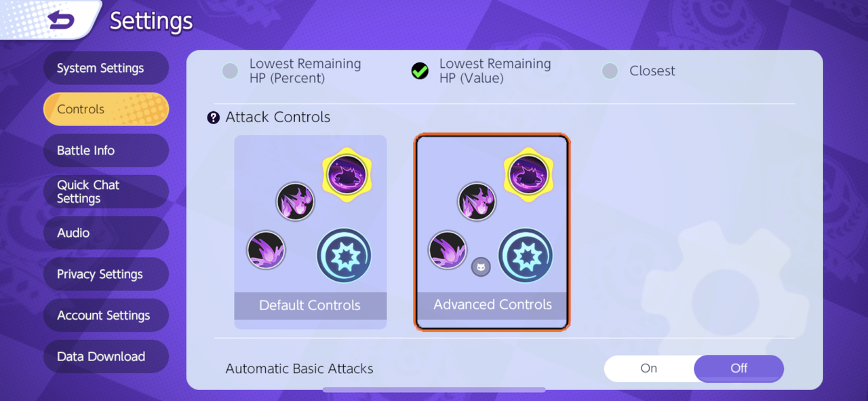Open System Settings tab
The width and height of the screenshot is (868, 401).
tap(106, 68)
